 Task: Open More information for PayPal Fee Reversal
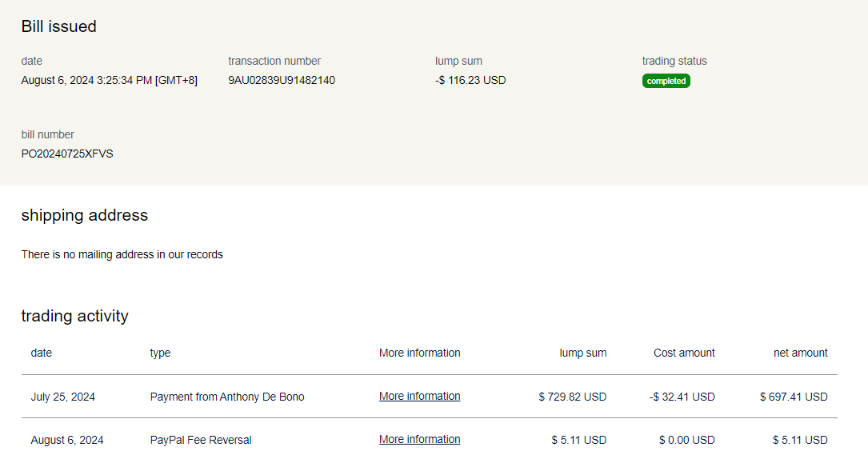(x=419, y=440)
